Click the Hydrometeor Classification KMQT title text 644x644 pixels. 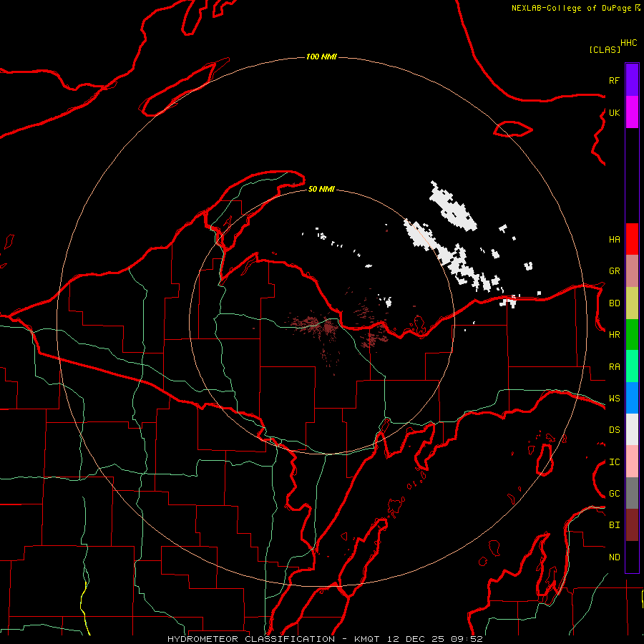325,639
